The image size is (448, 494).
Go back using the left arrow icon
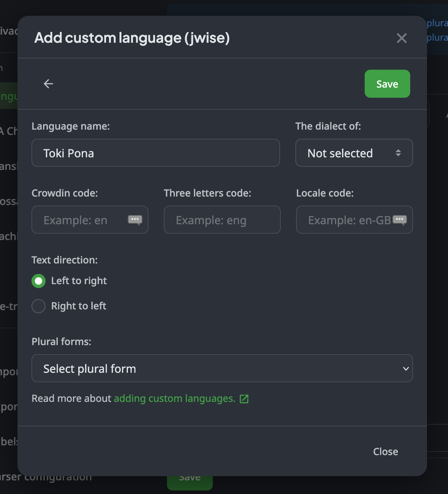click(48, 84)
